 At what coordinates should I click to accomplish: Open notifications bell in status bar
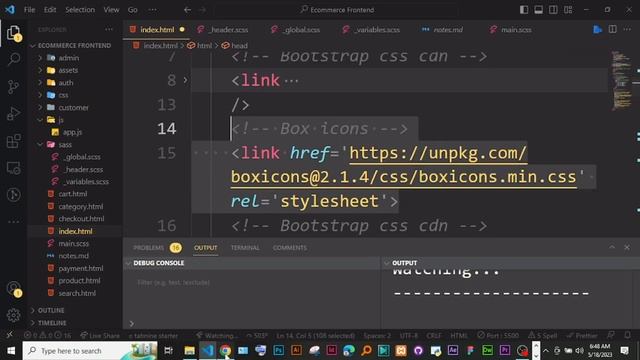pos(628,335)
